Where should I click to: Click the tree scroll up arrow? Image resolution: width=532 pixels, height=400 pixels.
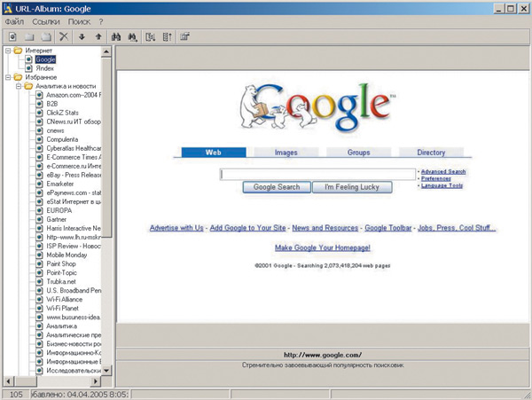point(106,51)
